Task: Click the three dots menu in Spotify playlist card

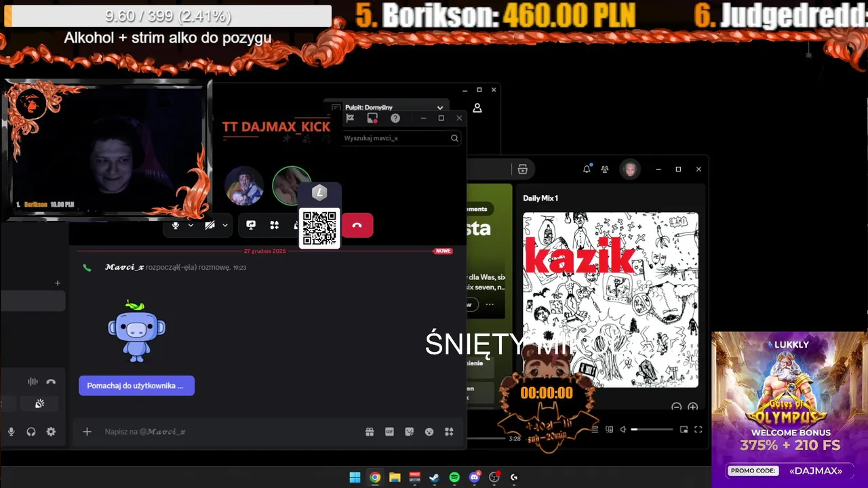Action: (x=490, y=304)
